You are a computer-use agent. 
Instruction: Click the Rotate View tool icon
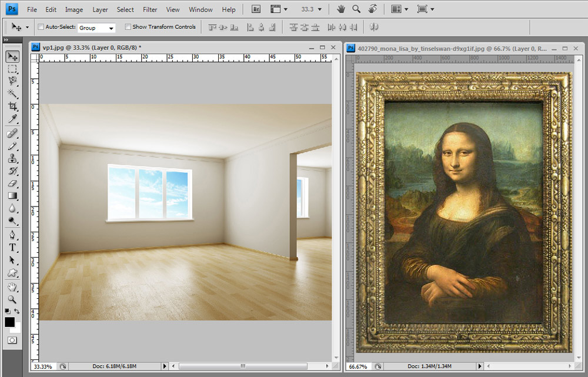pos(372,9)
